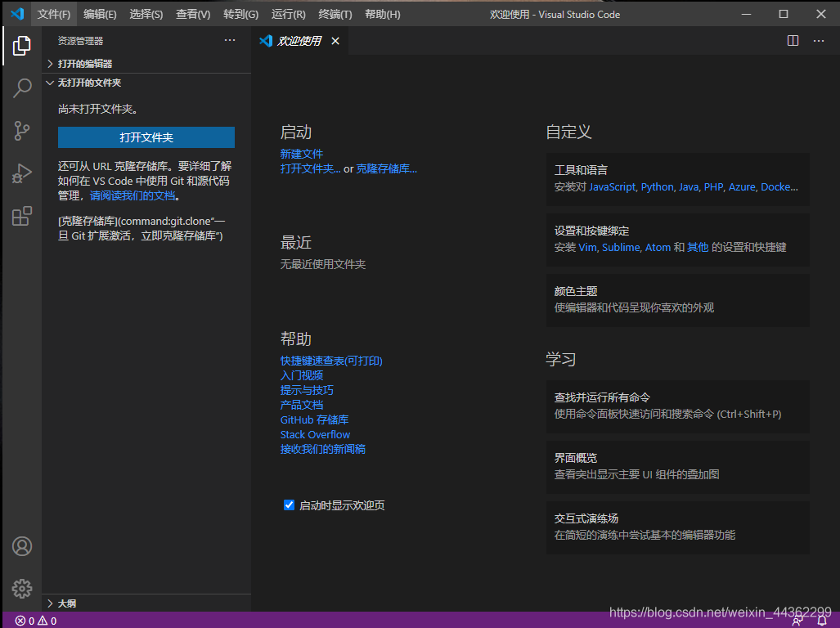Open the 终端(T) menu
This screenshot has width=840, height=628.
pyautogui.click(x=335, y=15)
